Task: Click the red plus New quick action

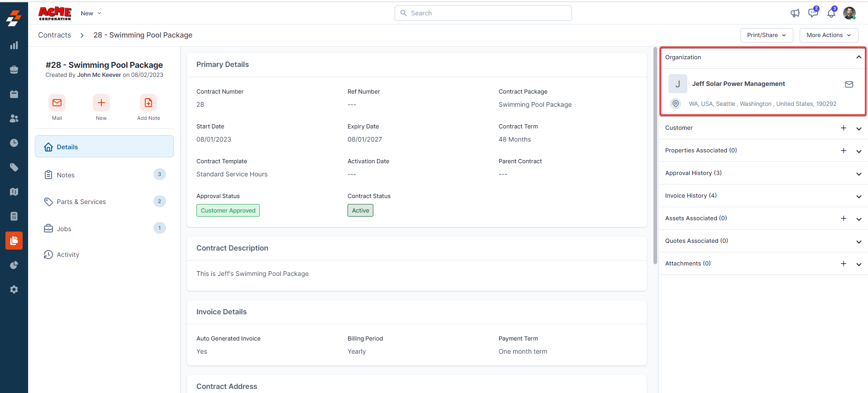Action: point(101,103)
